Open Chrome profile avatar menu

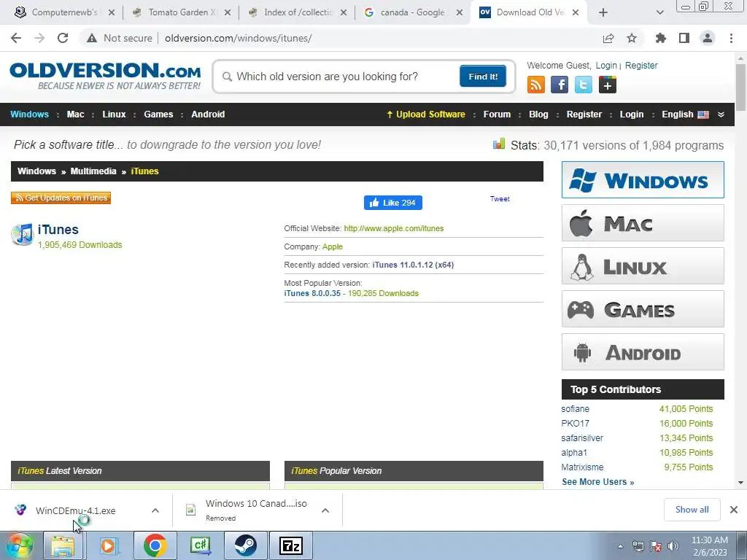708,38
